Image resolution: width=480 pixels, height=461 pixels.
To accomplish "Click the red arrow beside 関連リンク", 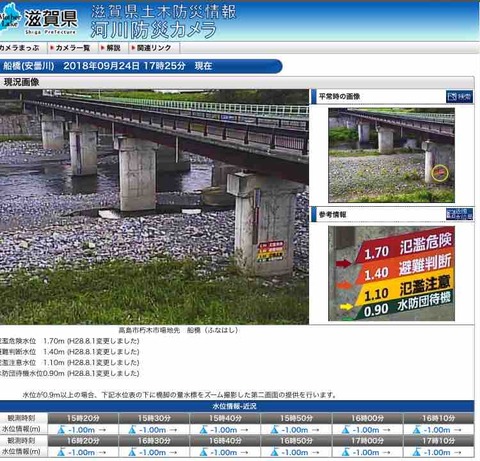I will click(133, 48).
